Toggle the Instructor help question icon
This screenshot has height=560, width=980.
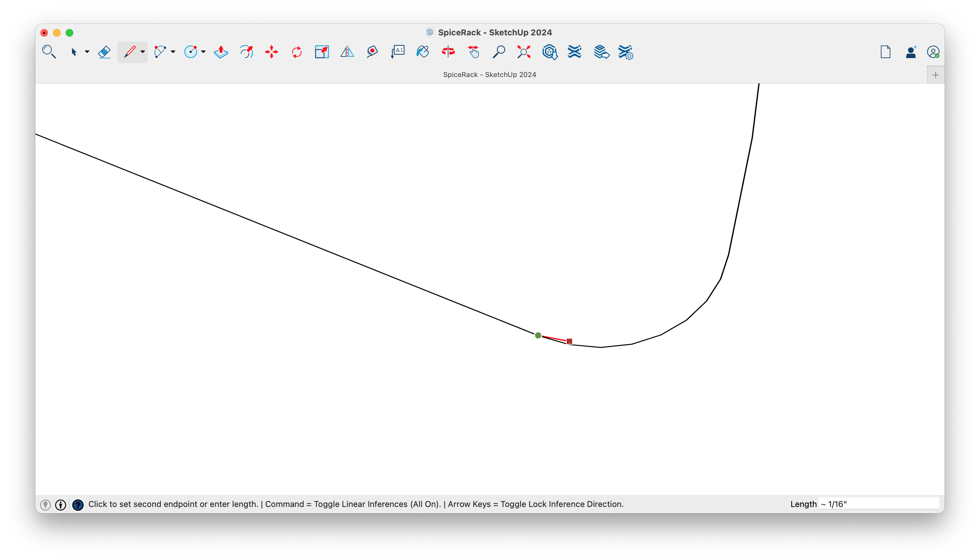click(78, 505)
